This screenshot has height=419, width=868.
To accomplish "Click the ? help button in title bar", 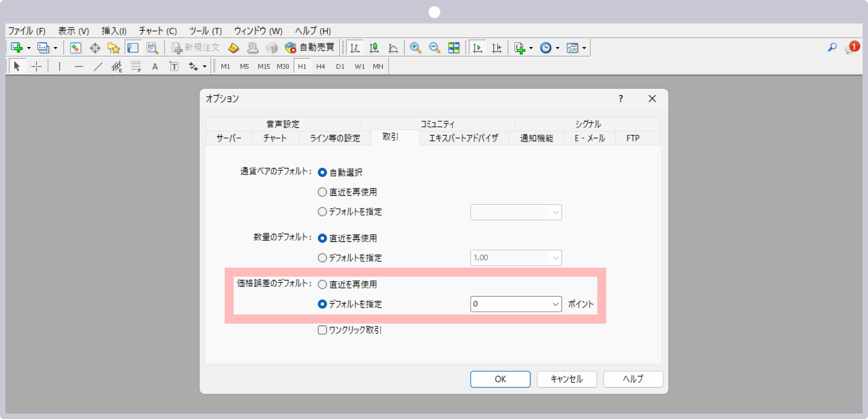I will click(x=621, y=99).
